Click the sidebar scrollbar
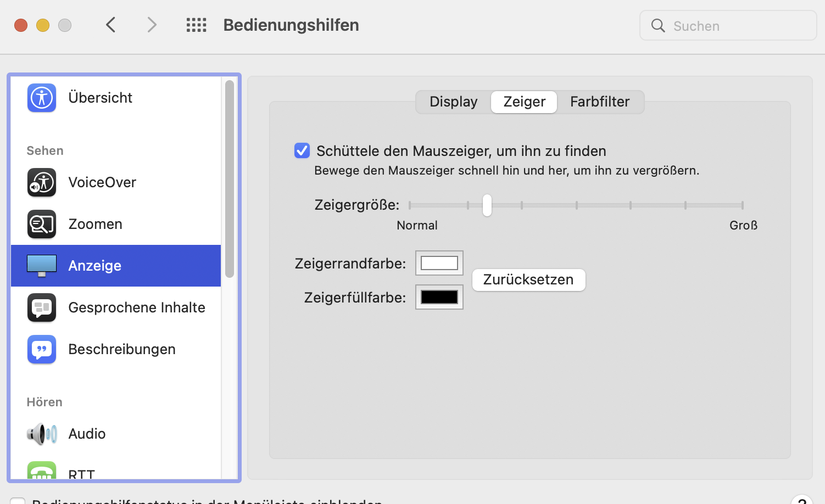Image resolution: width=825 pixels, height=504 pixels. pos(230,178)
